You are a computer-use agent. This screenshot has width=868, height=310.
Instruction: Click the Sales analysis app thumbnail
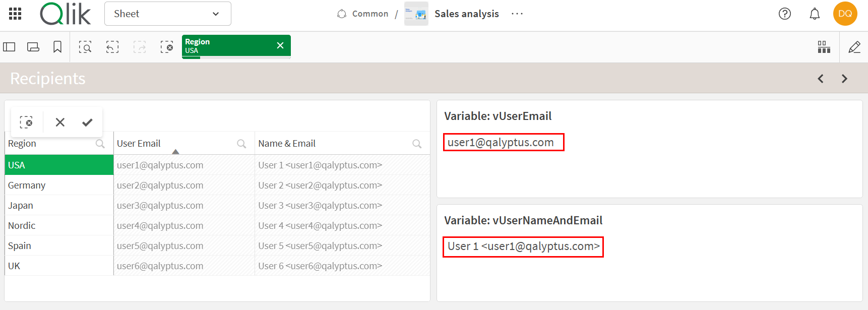coord(416,14)
